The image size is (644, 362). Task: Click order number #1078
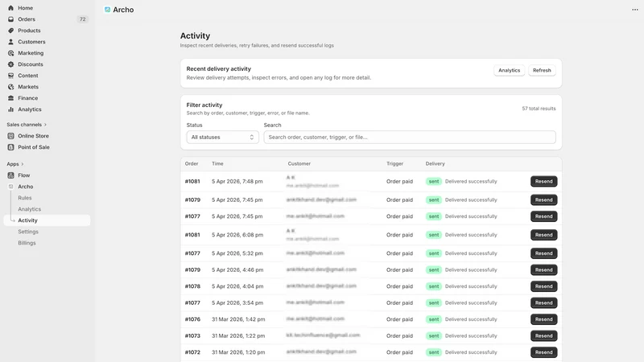[192, 286]
